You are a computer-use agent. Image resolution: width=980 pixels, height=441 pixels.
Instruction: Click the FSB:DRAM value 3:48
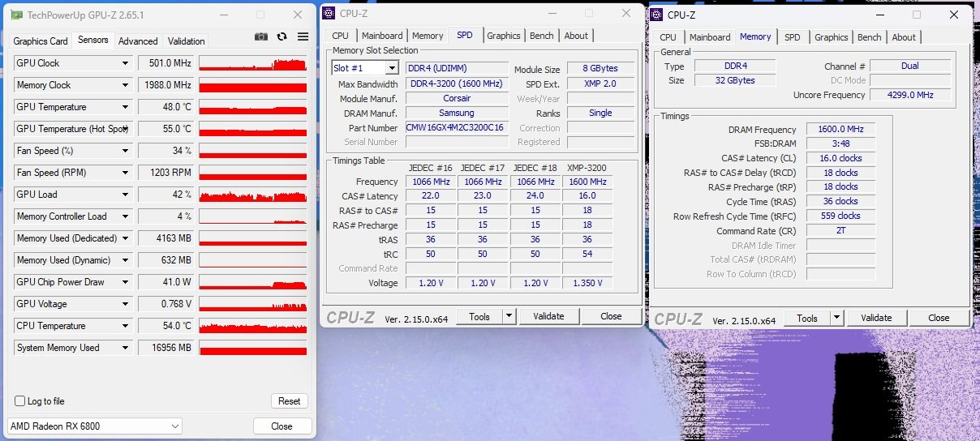coord(841,143)
